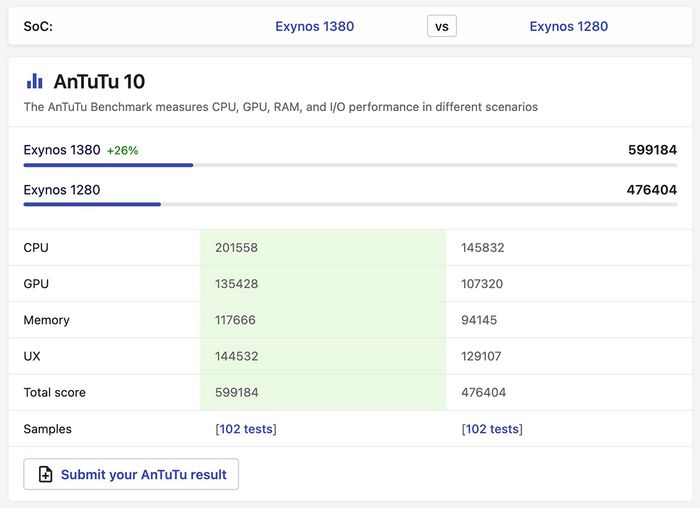Image resolution: width=700 pixels, height=508 pixels.
Task: Click CPU value 201558
Action: pyautogui.click(x=236, y=248)
